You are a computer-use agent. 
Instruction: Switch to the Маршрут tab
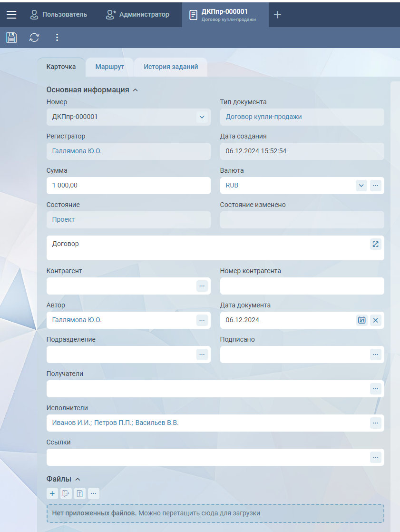(109, 67)
